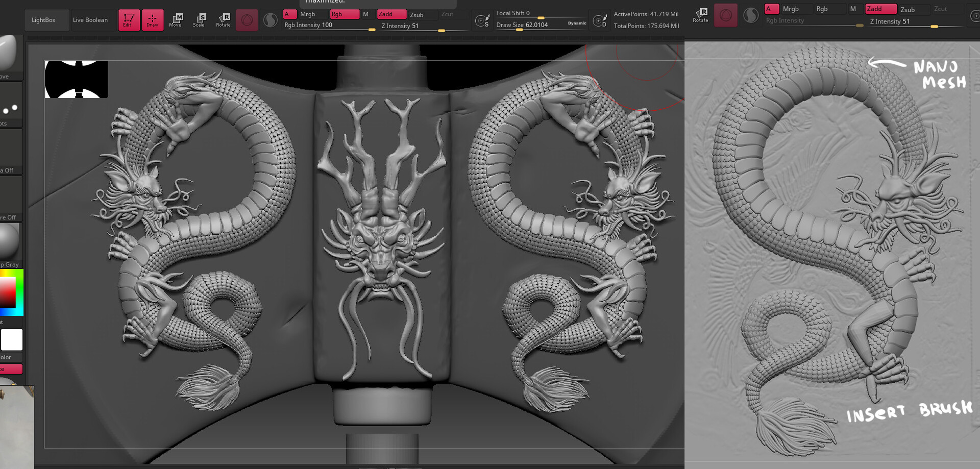Activate the Draw mode icon
The height and width of the screenshot is (469, 980).
click(x=153, y=19)
